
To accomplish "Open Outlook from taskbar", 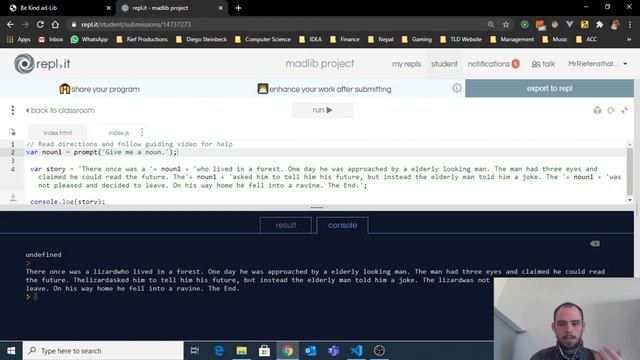I will tap(311, 351).
